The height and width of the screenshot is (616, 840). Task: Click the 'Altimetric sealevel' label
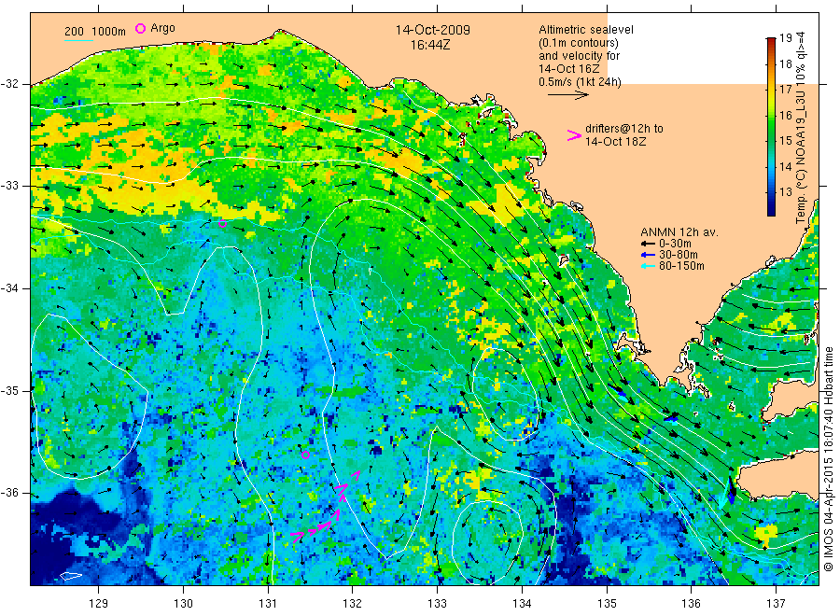click(585, 30)
